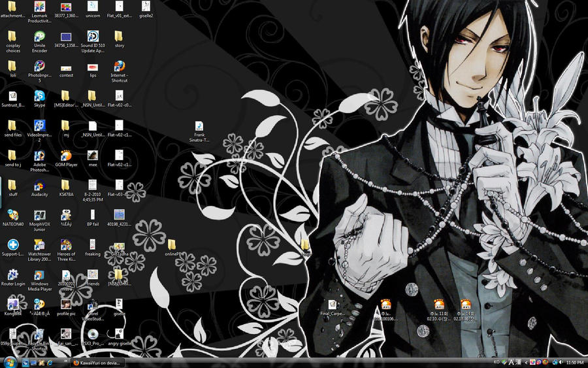
Task: Launch the Sound ID 510 Update App
Action: pyautogui.click(x=93, y=42)
